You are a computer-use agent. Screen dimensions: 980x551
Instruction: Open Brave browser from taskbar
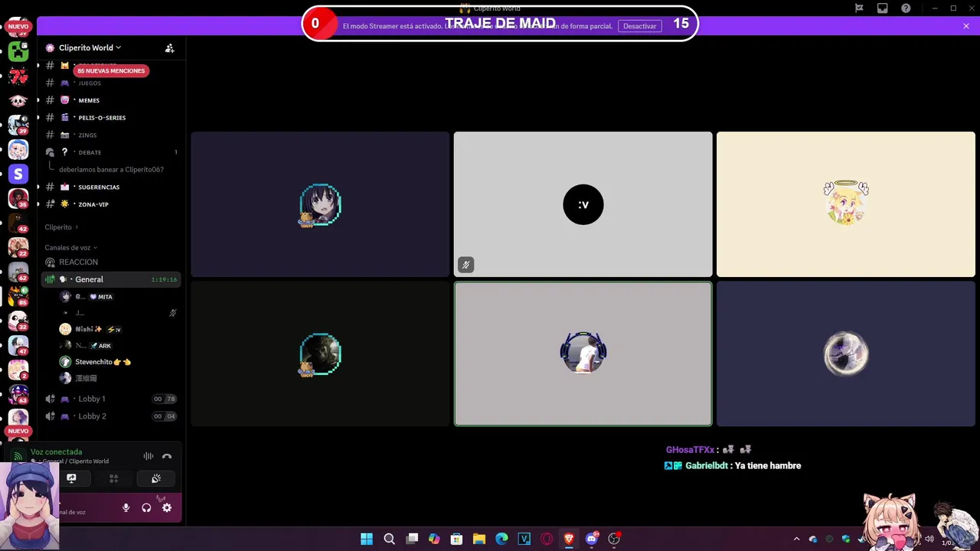569,539
